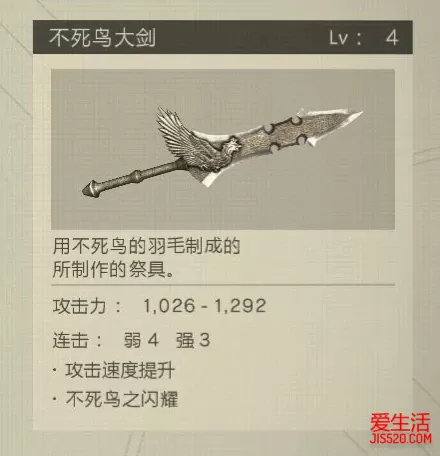Click the bullet before 不死鸟之闪耀
The height and width of the screenshot is (456, 440).
[54, 399]
